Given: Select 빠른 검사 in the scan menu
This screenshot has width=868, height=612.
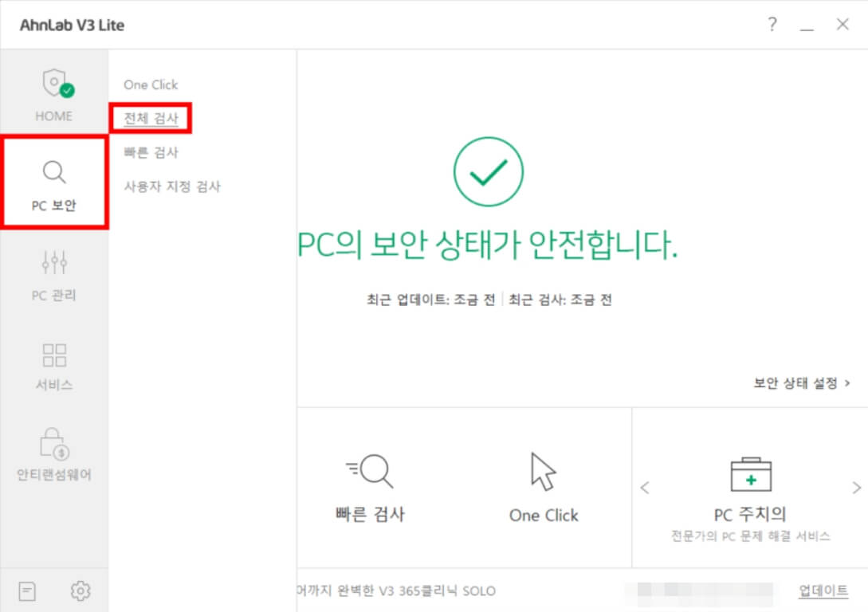Looking at the screenshot, I should 151,152.
